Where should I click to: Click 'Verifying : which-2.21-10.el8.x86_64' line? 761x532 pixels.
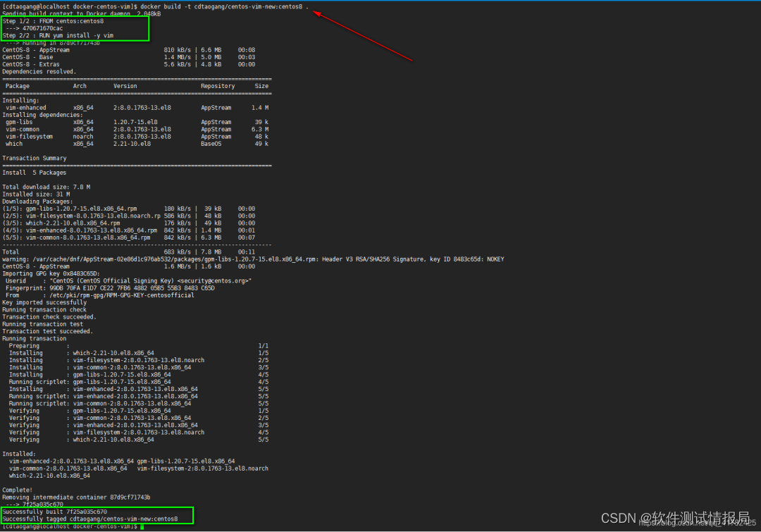click(139, 440)
